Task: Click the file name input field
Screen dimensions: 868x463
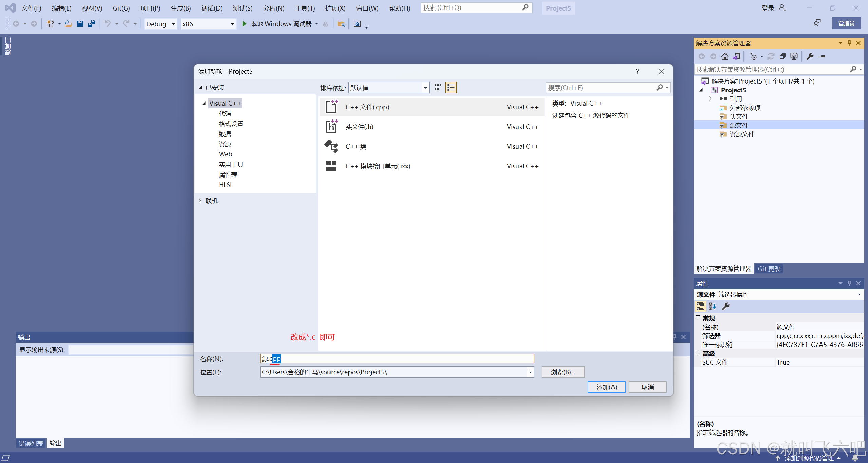Action: (397, 358)
